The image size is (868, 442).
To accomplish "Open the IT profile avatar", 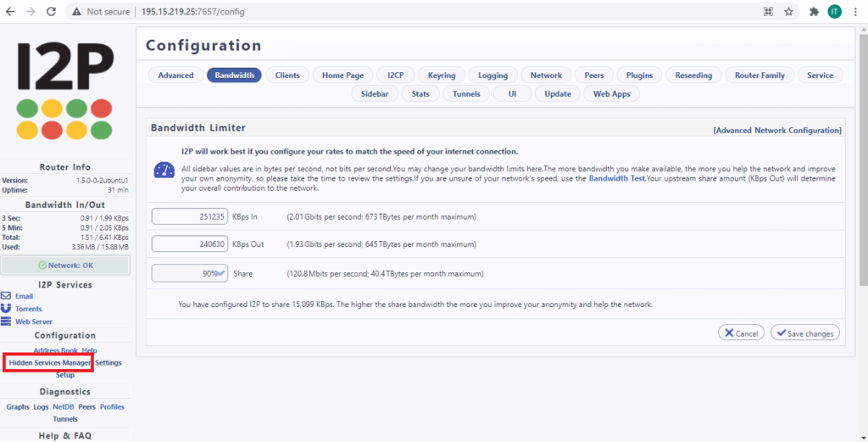I will pos(835,12).
